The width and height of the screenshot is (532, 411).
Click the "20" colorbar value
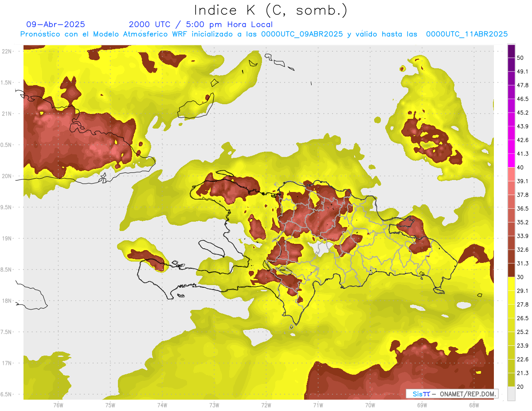(520, 387)
